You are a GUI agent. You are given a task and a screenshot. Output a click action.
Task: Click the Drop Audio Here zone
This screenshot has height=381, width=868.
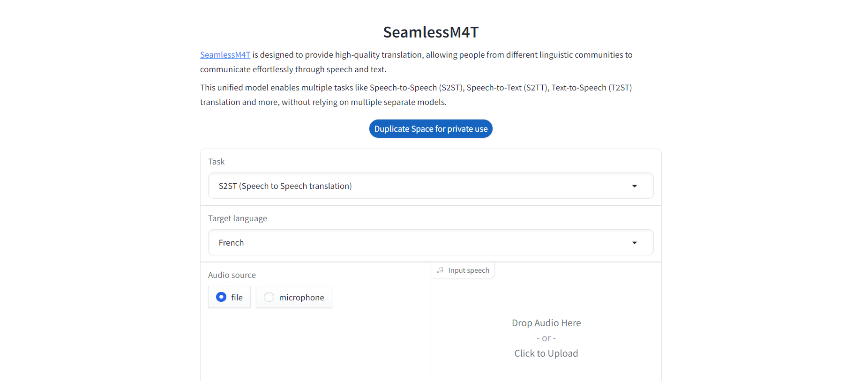point(546,322)
